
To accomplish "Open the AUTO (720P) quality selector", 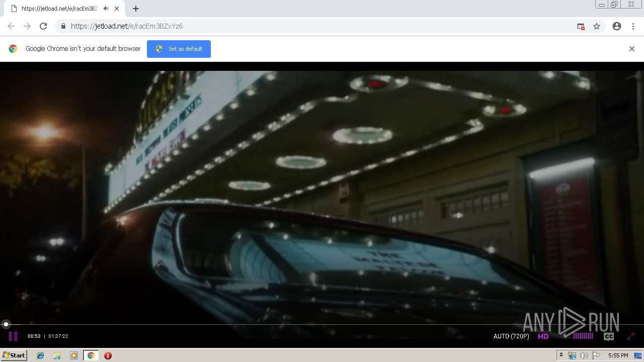I will coord(511,336).
